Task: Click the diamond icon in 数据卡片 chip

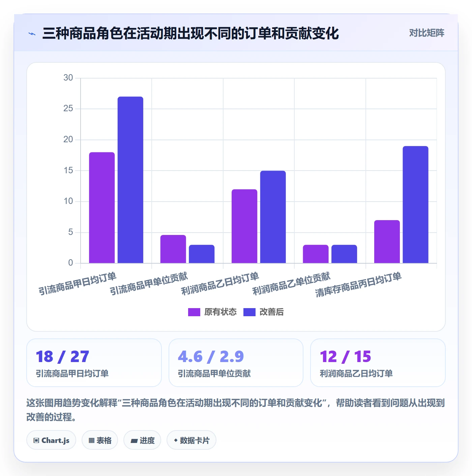Action: pos(176,440)
